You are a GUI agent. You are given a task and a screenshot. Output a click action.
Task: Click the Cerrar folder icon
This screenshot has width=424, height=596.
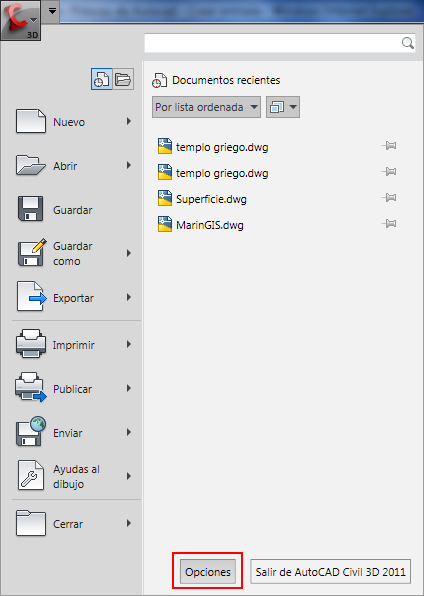(x=31, y=523)
